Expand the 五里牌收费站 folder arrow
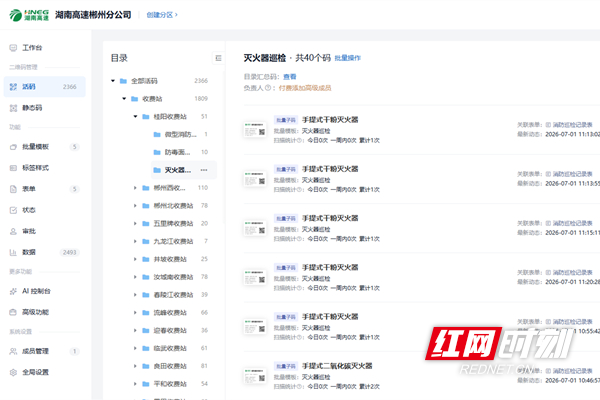 [135, 224]
